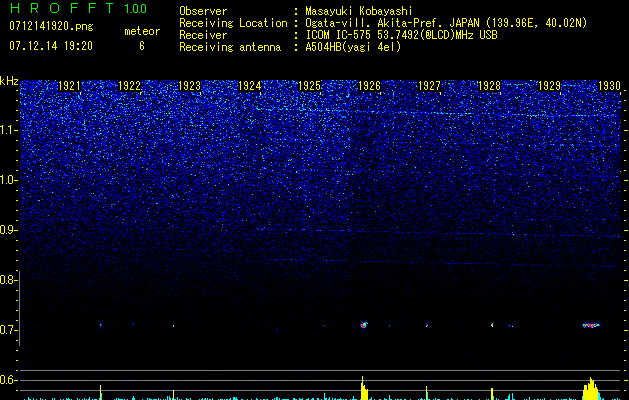
Task: Click the Ogata-vill. Akita-Pref. JAPAN location text
Action: [446, 23]
